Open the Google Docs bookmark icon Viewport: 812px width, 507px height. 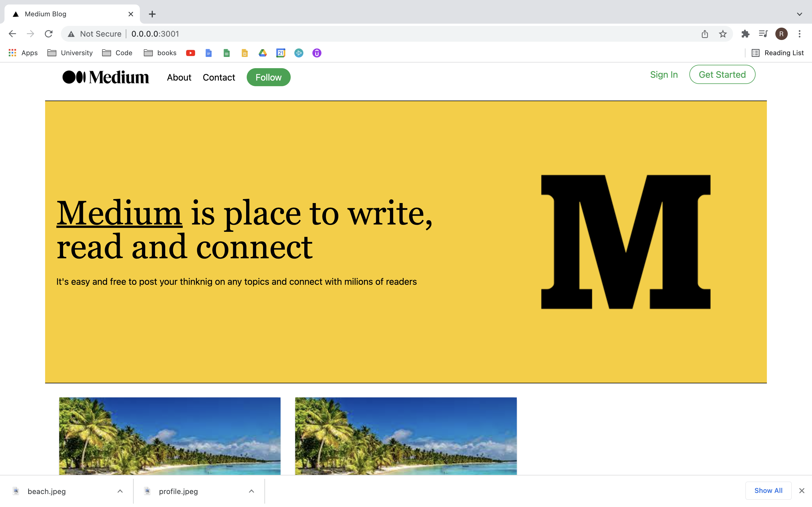click(x=208, y=53)
